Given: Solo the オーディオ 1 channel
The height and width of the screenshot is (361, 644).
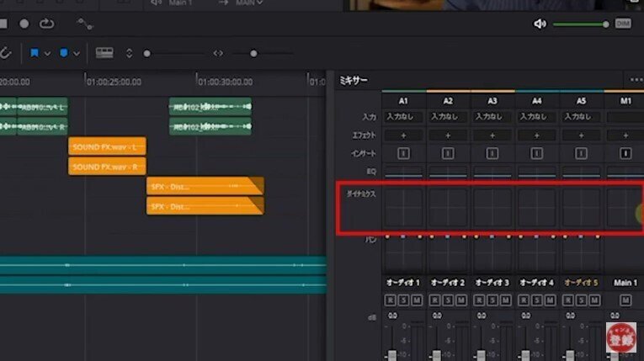Looking at the screenshot, I should [403, 300].
